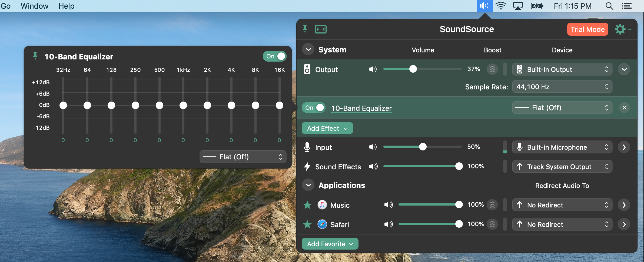The height and width of the screenshot is (262, 644).
Task: Mute the Safari app speaker icon
Action: point(389,224)
